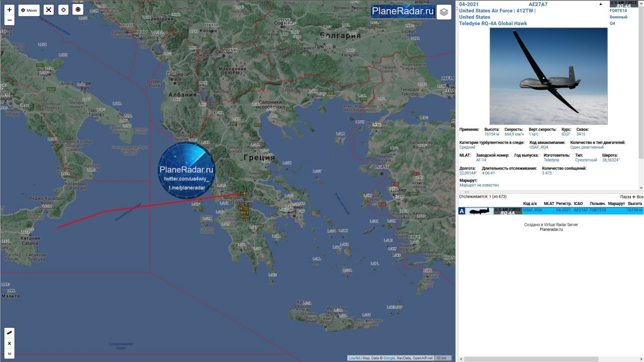The height and width of the screenshot is (362, 644).
Task: Open the Меню settings menu
Action: coord(29,10)
